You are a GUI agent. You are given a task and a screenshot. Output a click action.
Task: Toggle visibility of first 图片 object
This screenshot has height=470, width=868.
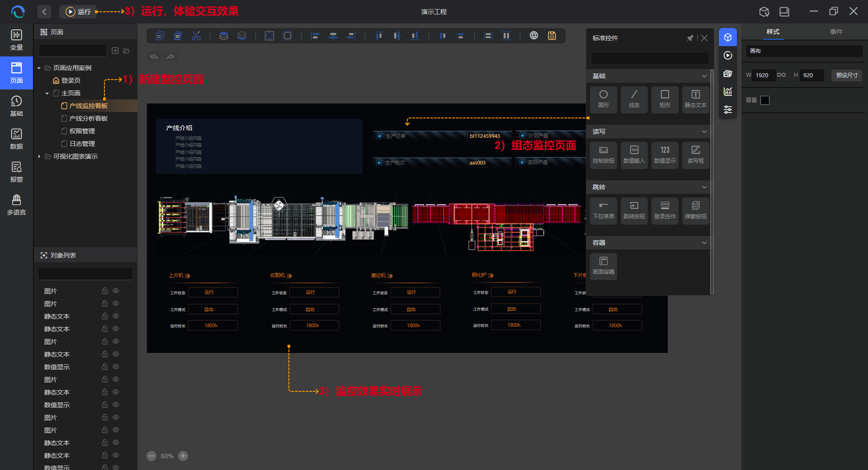click(x=116, y=291)
